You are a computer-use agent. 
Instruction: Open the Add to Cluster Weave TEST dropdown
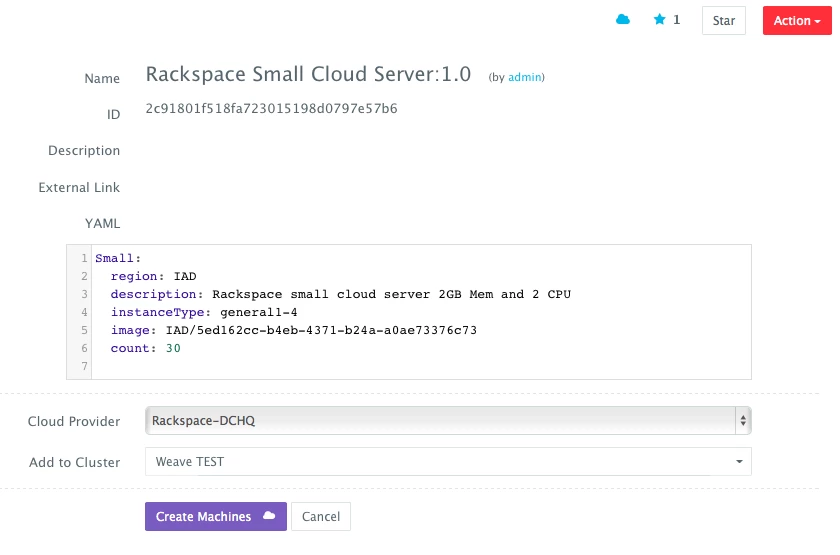point(448,462)
